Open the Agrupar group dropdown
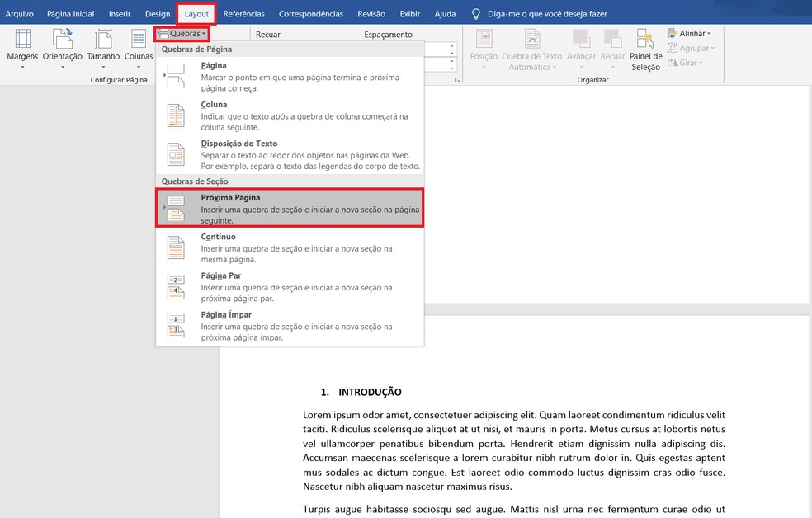The image size is (812, 518). pyautogui.click(x=691, y=48)
